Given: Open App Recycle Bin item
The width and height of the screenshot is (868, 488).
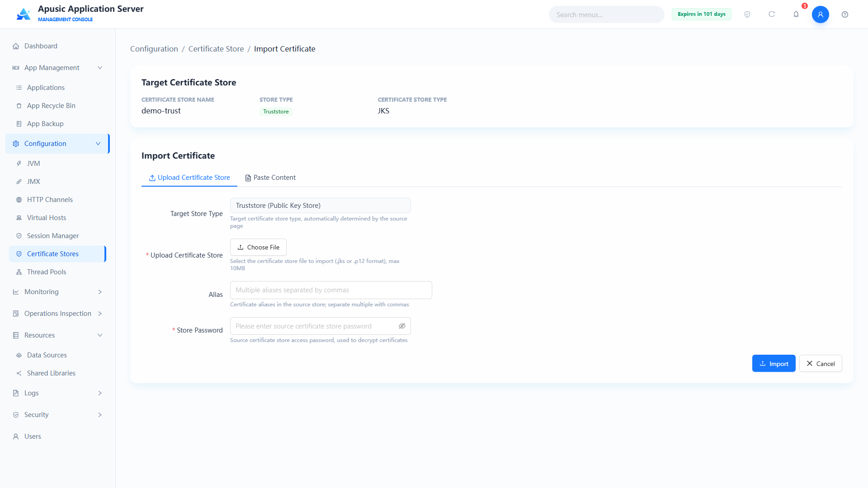Looking at the screenshot, I should click(58, 106).
